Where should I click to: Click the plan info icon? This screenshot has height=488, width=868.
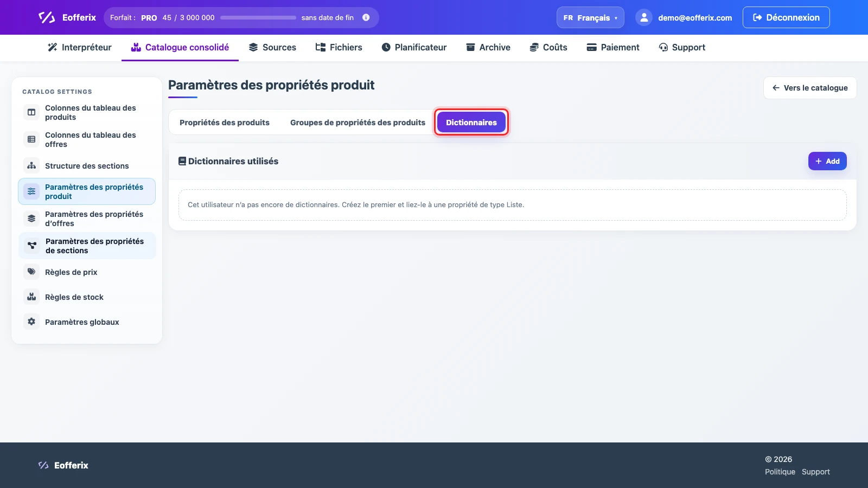pos(366,17)
